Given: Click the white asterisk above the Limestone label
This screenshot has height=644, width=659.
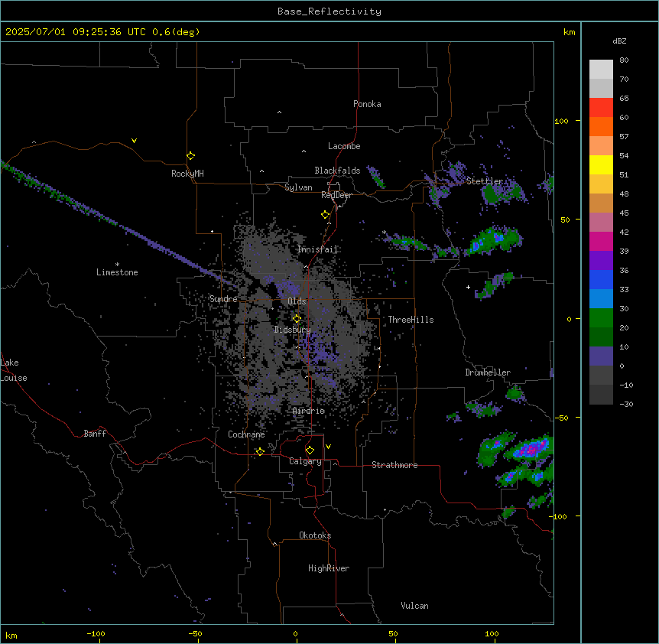Looking at the screenshot, I should [117, 265].
